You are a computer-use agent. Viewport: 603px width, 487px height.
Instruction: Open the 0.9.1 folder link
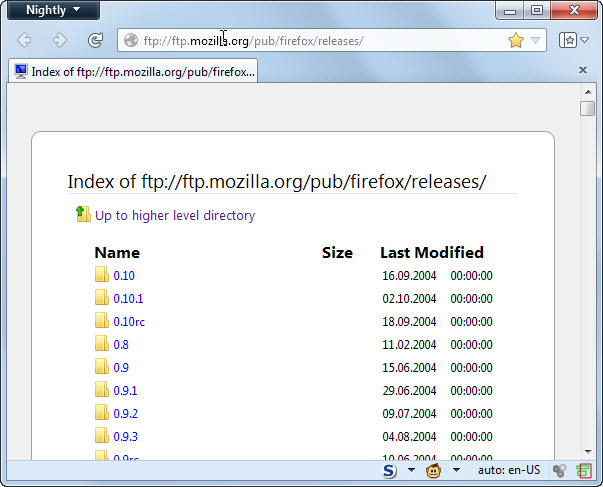pos(125,391)
